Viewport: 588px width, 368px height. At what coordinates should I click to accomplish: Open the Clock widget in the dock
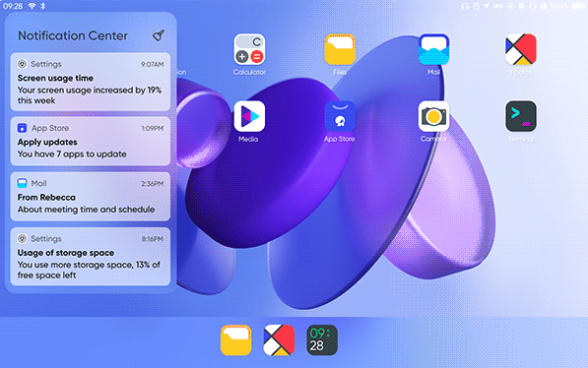click(322, 340)
